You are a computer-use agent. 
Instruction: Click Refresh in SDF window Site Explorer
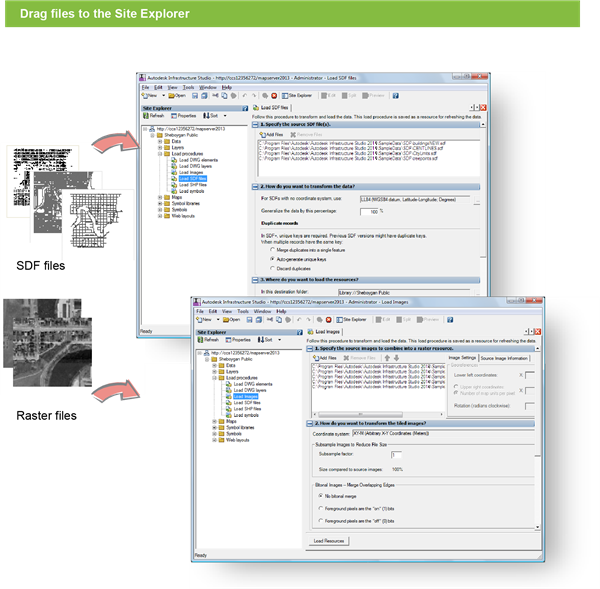(x=153, y=116)
